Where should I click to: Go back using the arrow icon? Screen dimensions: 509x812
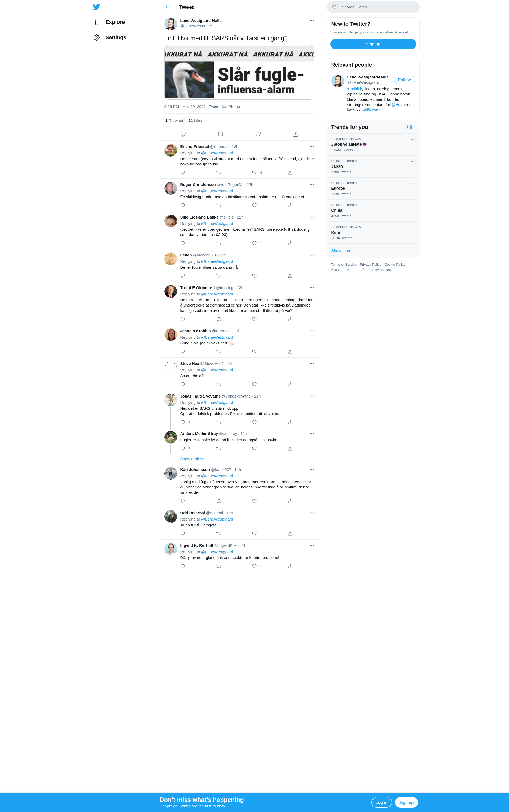pyautogui.click(x=168, y=7)
